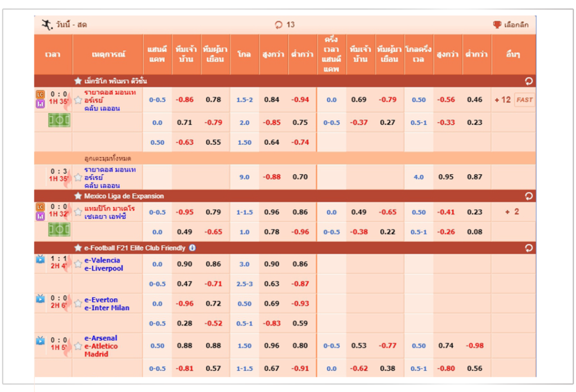Click the อื่นๆ column header
This screenshot has width=576, height=392.
514,55
